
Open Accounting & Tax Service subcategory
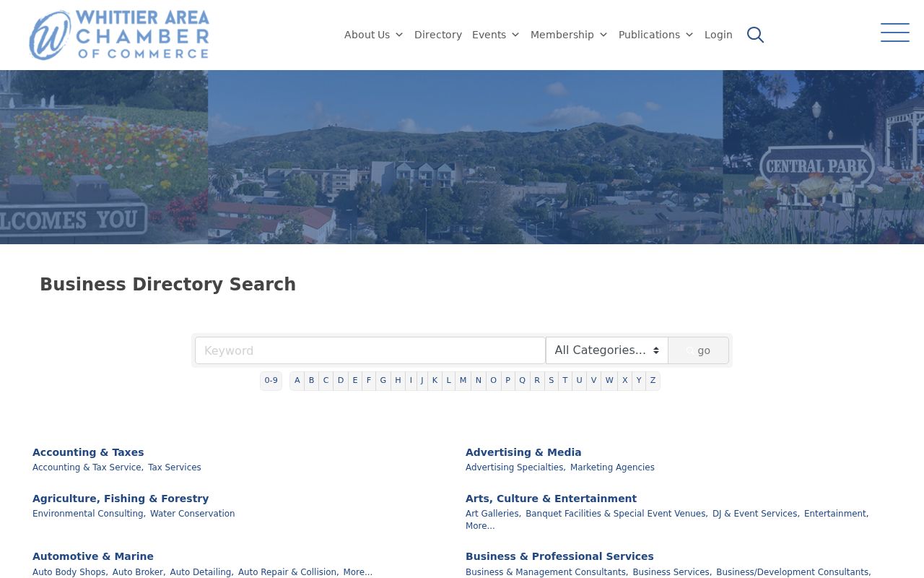pos(87,467)
